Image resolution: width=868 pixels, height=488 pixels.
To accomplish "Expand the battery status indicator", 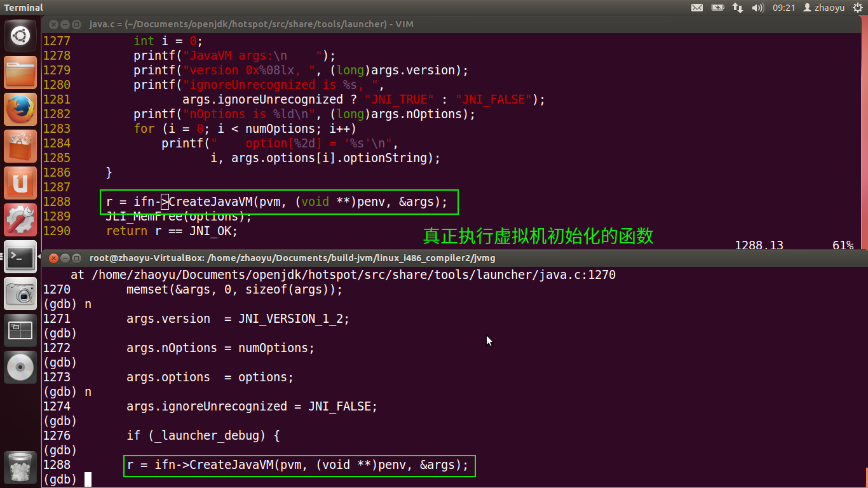I will pos(717,8).
